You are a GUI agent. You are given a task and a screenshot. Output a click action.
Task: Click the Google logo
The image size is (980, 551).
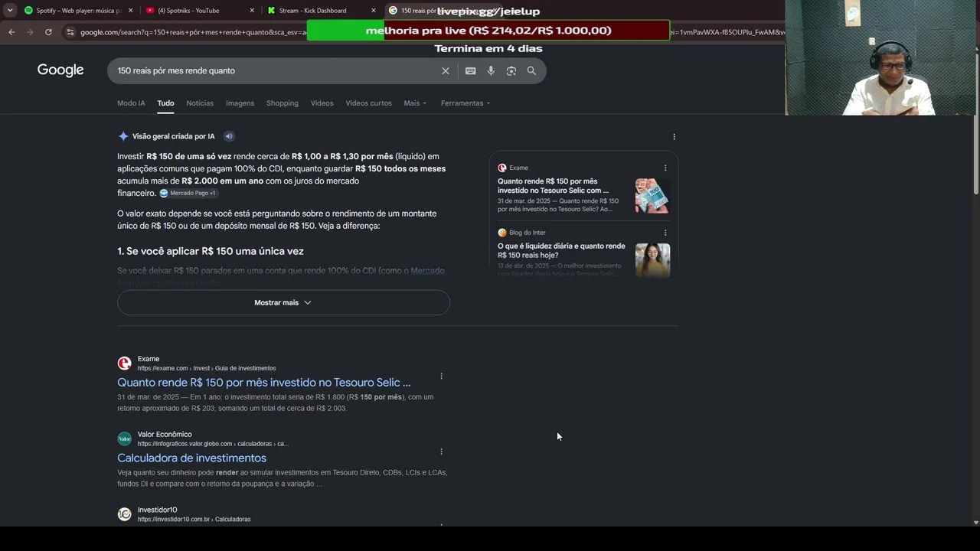click(60, 70)
